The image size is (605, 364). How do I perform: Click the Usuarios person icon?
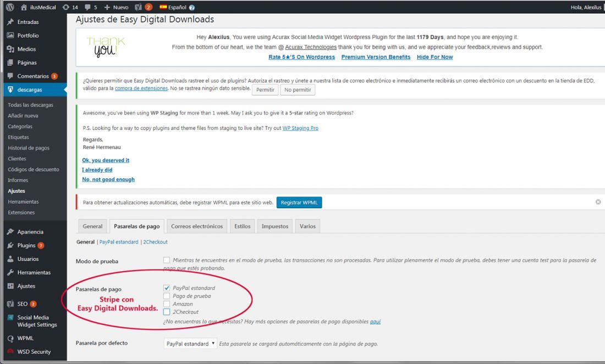(10, 259)
